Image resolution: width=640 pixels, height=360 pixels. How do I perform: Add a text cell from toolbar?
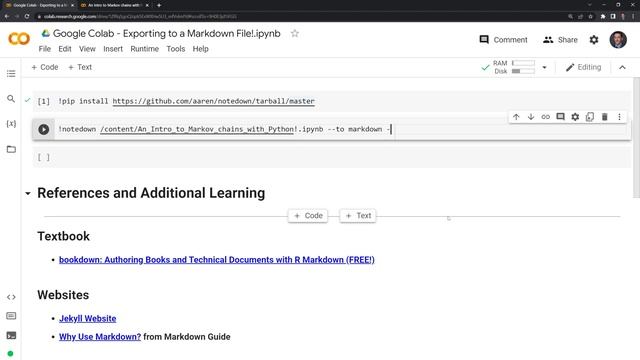point(80,67)
